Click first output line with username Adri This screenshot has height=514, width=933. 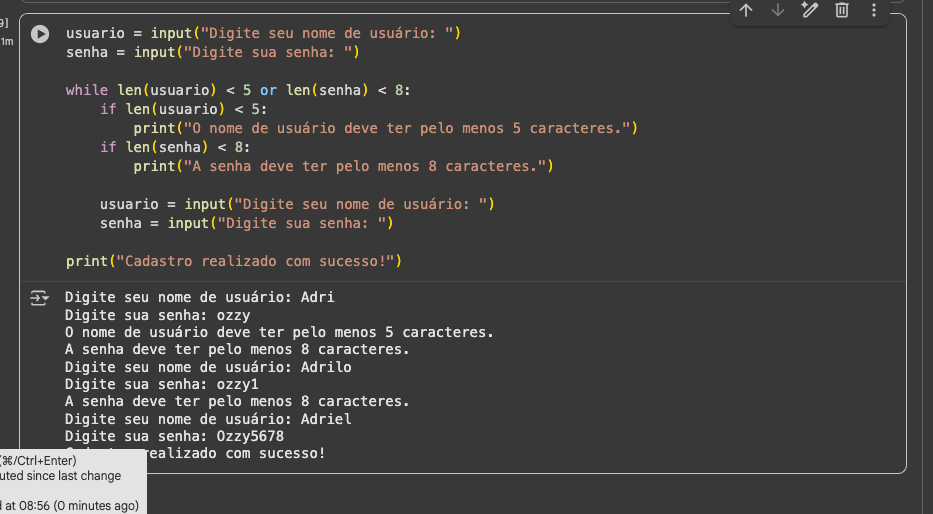pyautogui.click(x=199, y=297)
